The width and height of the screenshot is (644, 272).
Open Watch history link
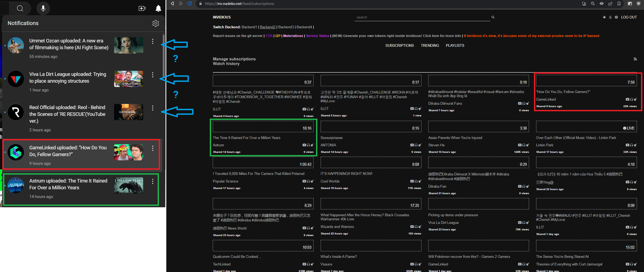[x=226, y=64]
